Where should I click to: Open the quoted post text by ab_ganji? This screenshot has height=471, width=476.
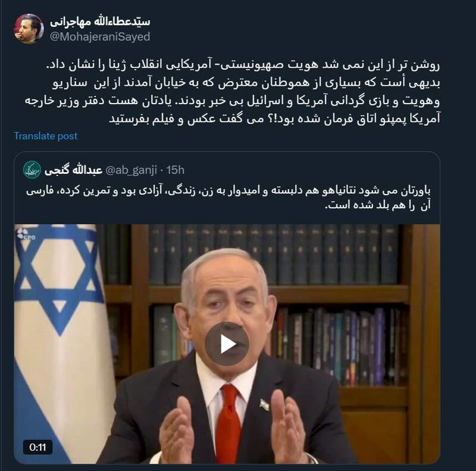pos(228,198)
